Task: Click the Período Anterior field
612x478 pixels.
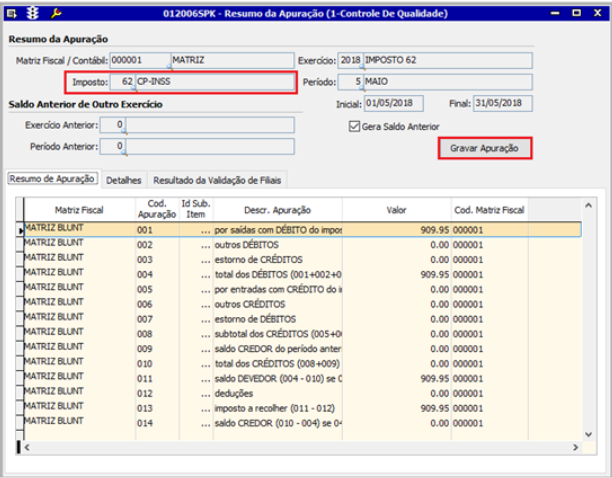Action: click(x=113, y=147)
